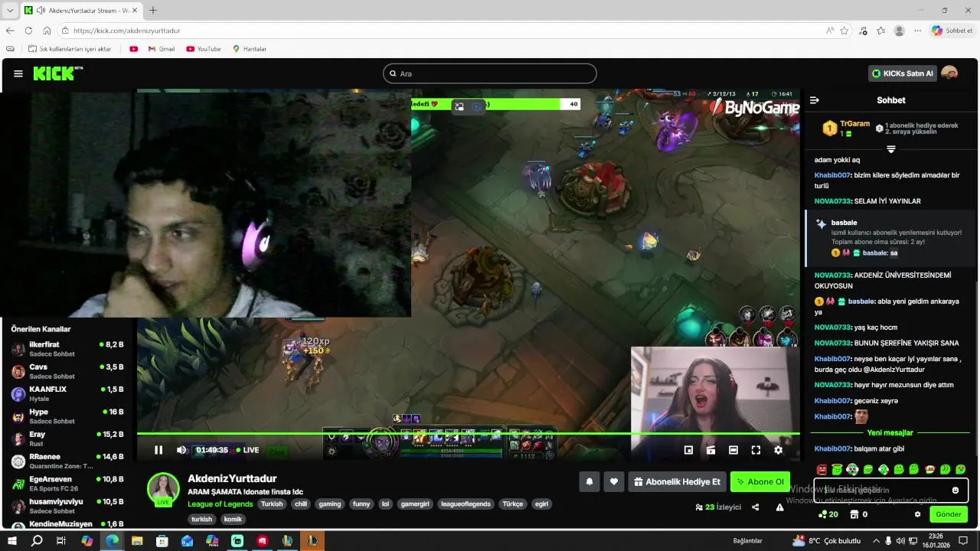Select the gaming stream tag
The image size is (980, 551).
330,504
